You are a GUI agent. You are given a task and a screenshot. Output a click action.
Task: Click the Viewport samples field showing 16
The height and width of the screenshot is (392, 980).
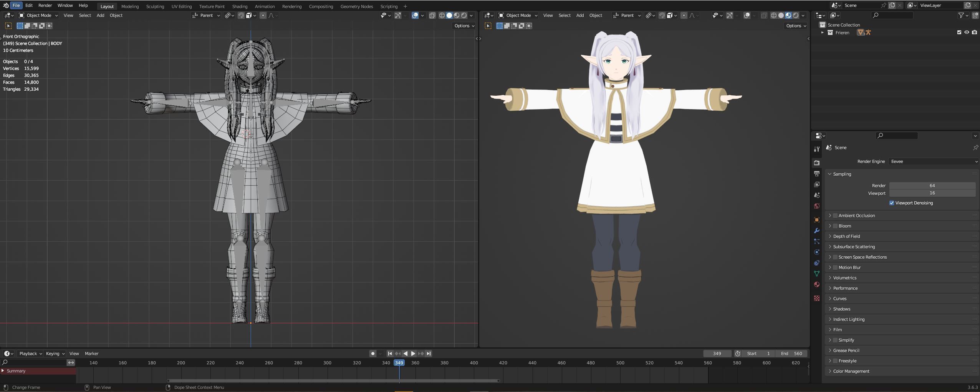pos(932,193)
